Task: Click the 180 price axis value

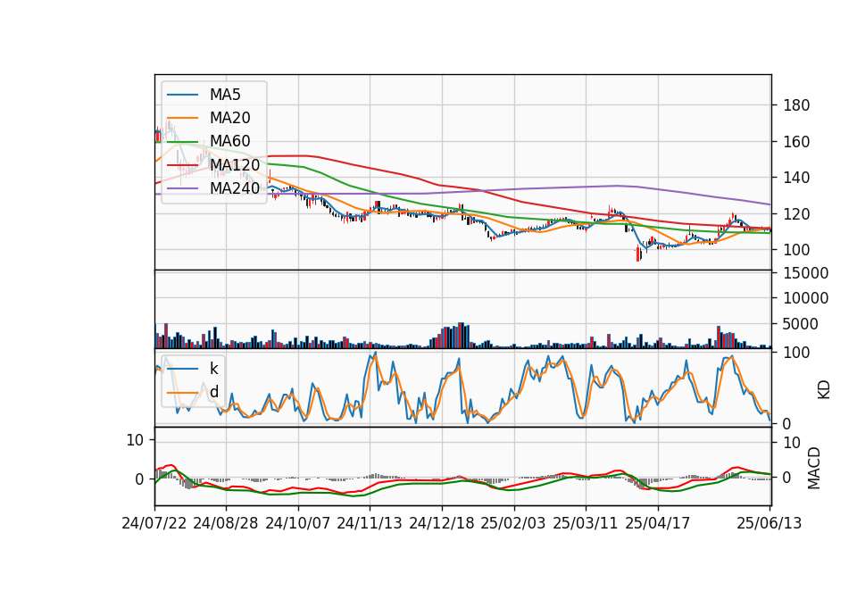Action: point(795,105)
